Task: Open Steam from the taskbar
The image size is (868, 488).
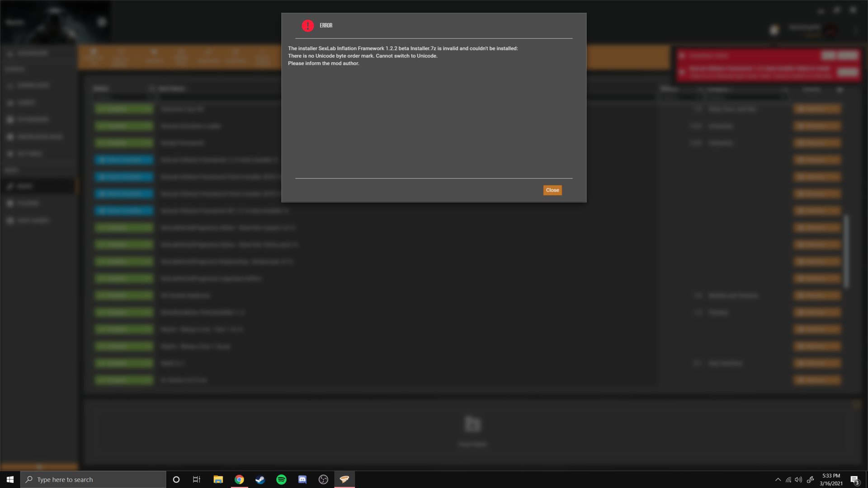Action: click(x=260, y=479)
